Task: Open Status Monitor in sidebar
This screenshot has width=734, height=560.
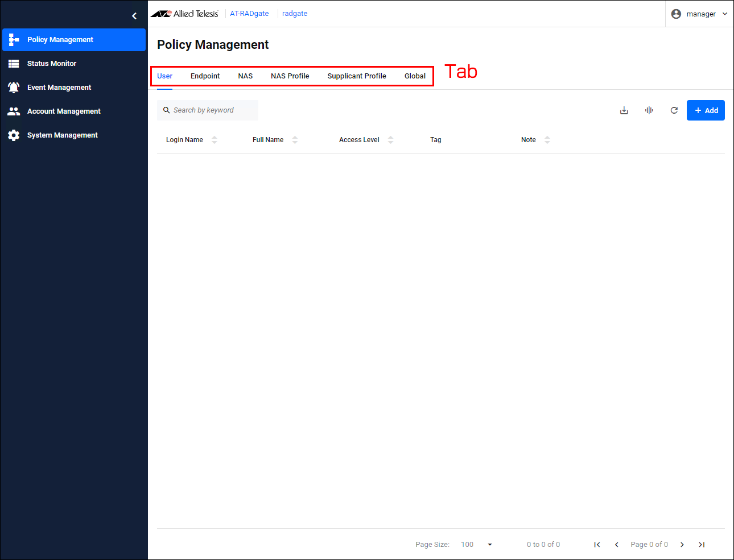Action: coord(52,64)
